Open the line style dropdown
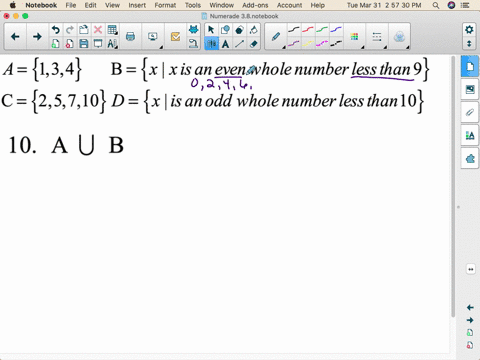The height and width of the screenshot is (360, 480). pos(377,37)
